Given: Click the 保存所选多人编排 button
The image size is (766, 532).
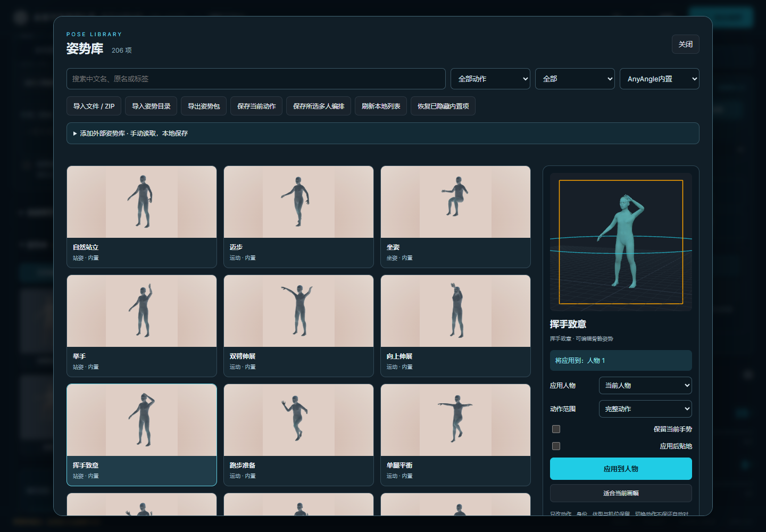Looking at the screenshot, I should point(319,106).
